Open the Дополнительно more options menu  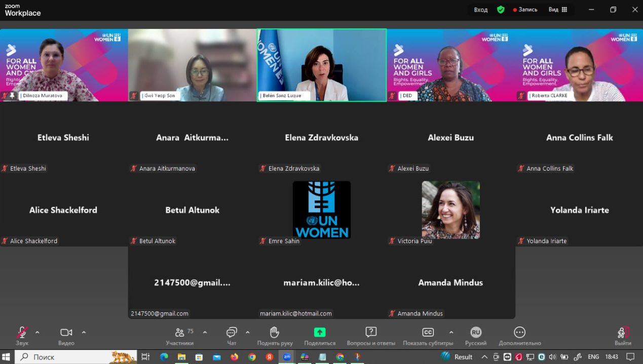[519, 336]
